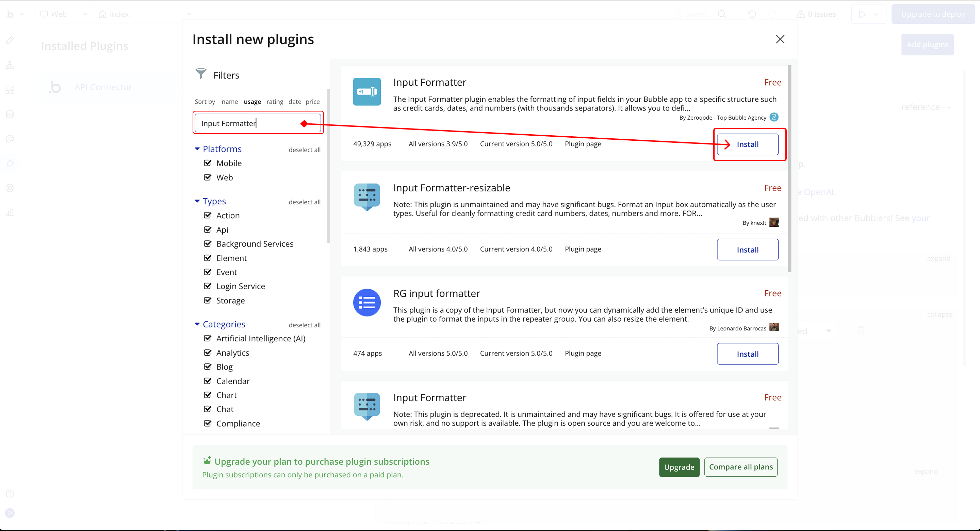Open Plugin page link for RG input formatter
Viewport: 980px width, 531px height.
point(583,353)
